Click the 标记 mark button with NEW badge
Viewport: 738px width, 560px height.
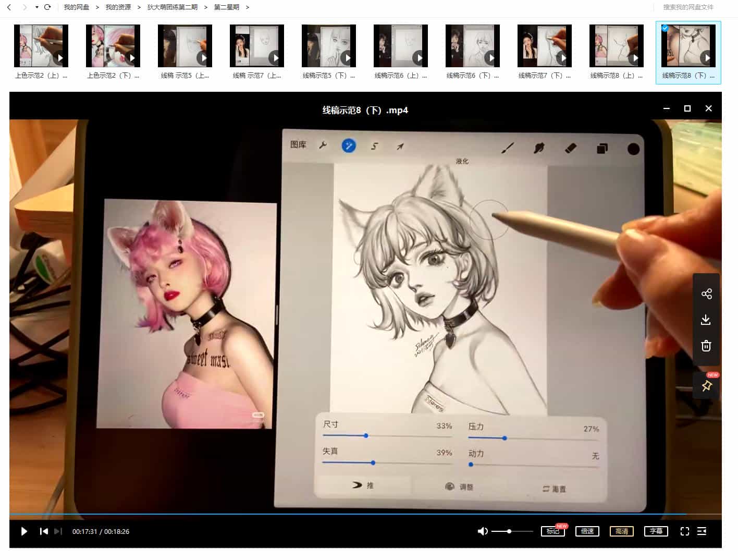tap(553, 532)
